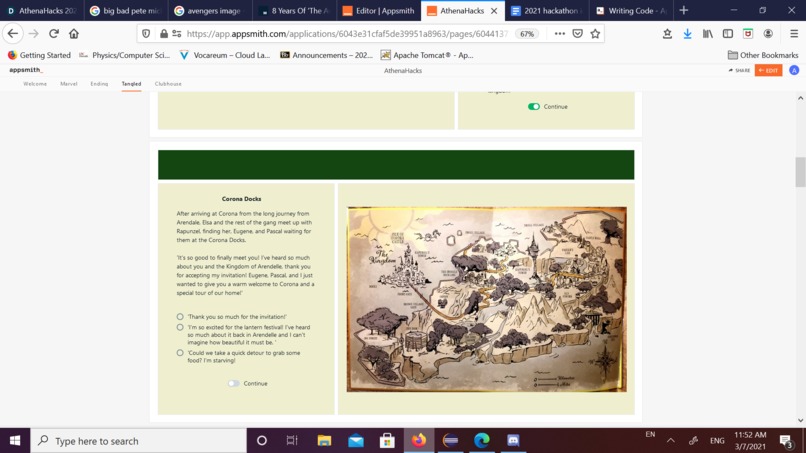Open Microsoft Store from the taskbar
Viewport: 806px width, 453px height.
[x=387, y=441]
